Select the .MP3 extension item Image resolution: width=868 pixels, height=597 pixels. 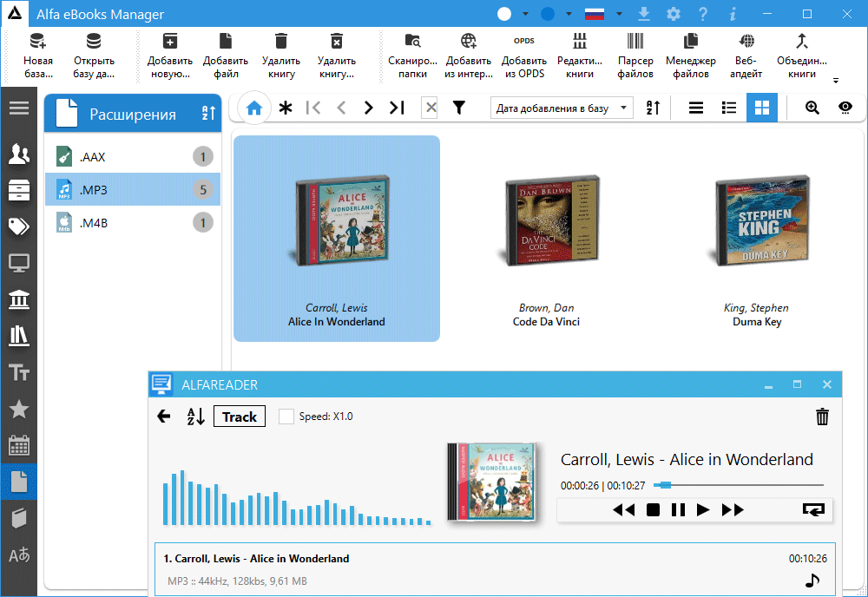point(132,189)
